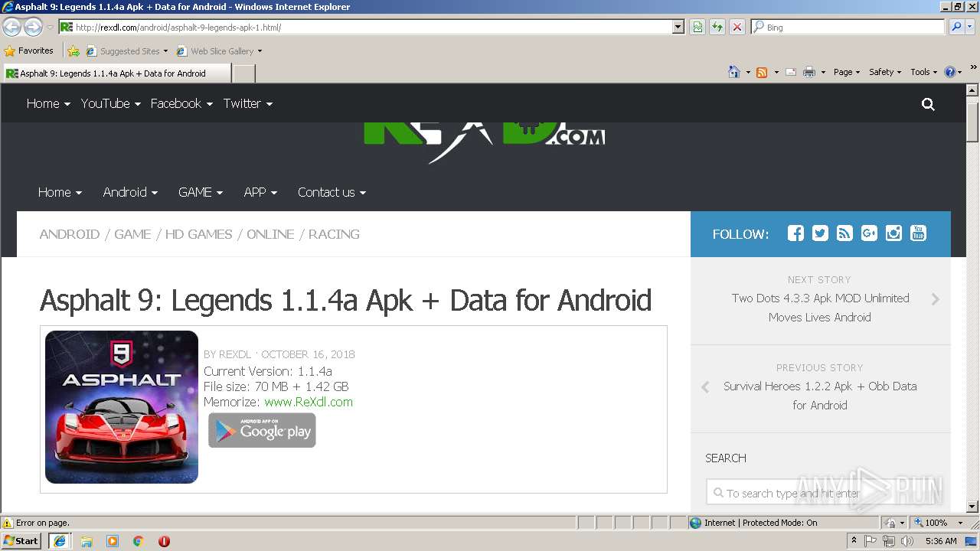Click the Refresh page icon
Screen dimensions: 980x551
(717, 27)
